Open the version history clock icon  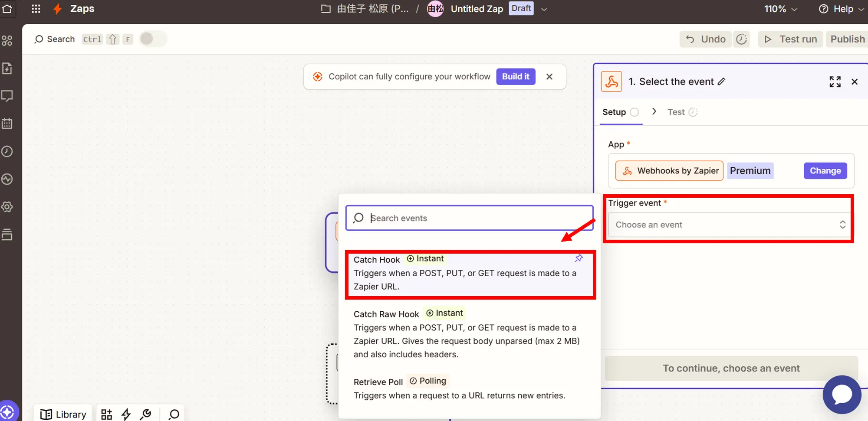(x=742, y=39)
